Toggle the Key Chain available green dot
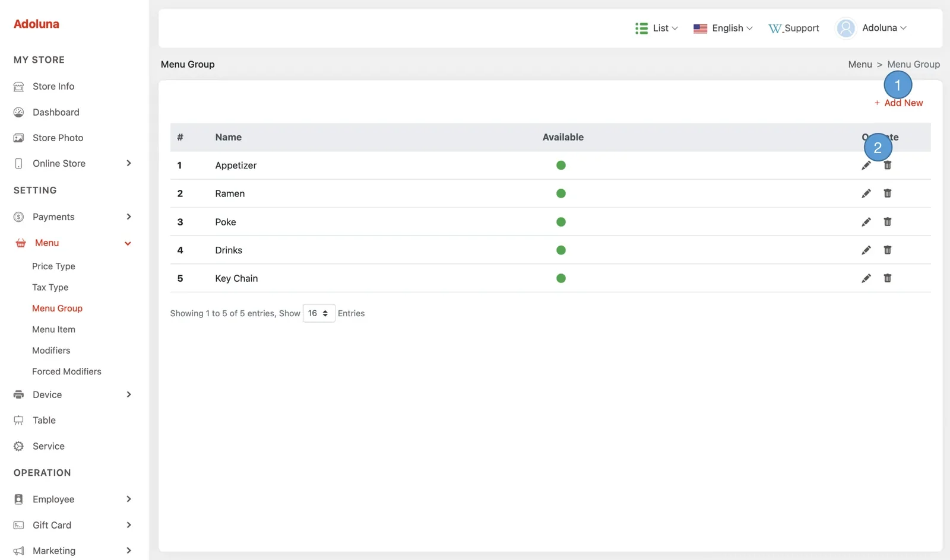950x560 pixels. (561, 278)
